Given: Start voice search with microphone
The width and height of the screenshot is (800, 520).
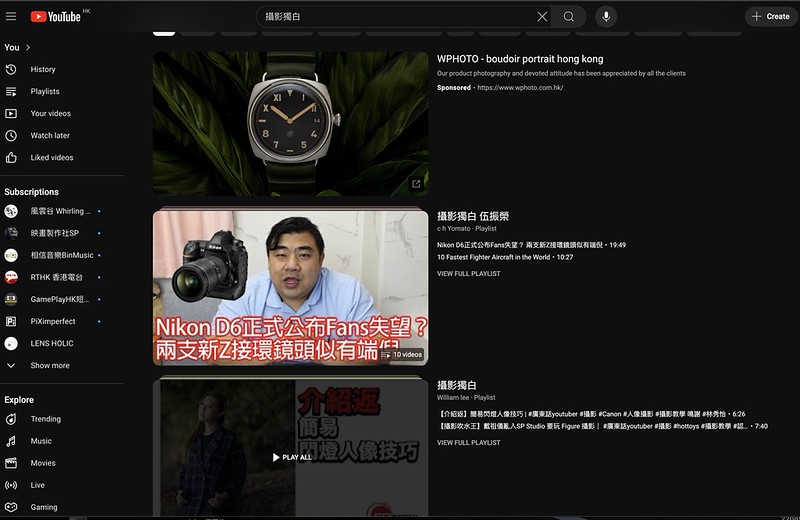Looking at the screenshot, I should 606,16.
